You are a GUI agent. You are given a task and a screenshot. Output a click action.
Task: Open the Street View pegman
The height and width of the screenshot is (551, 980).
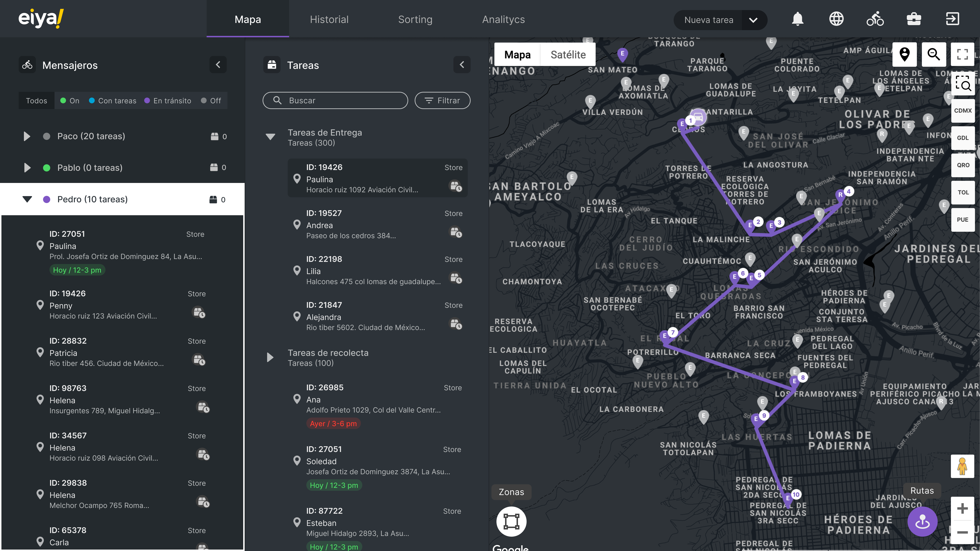(962, 467)
